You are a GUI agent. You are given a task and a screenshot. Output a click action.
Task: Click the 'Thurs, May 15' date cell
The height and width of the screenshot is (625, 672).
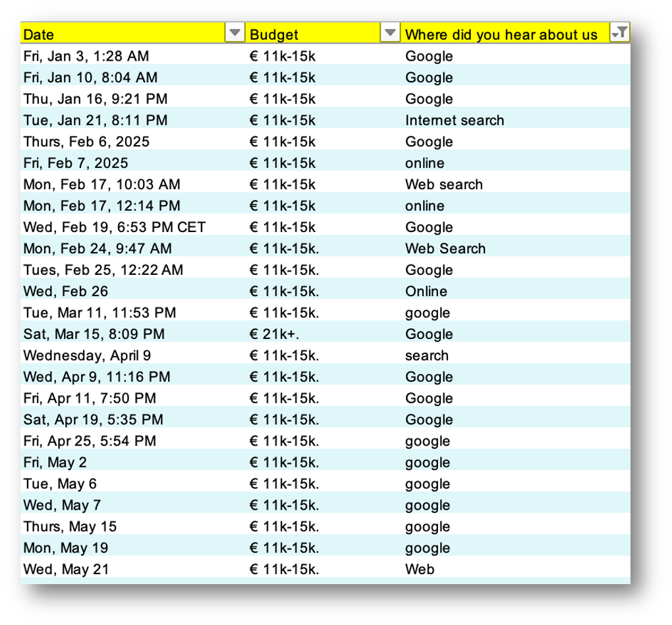69,526
